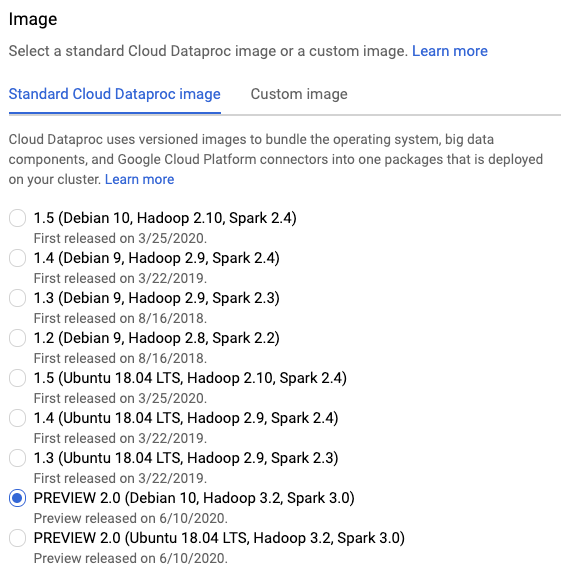
Task: Select 1.4 Debian 9 Spark 2.4 image
Action: click(17, 258)
